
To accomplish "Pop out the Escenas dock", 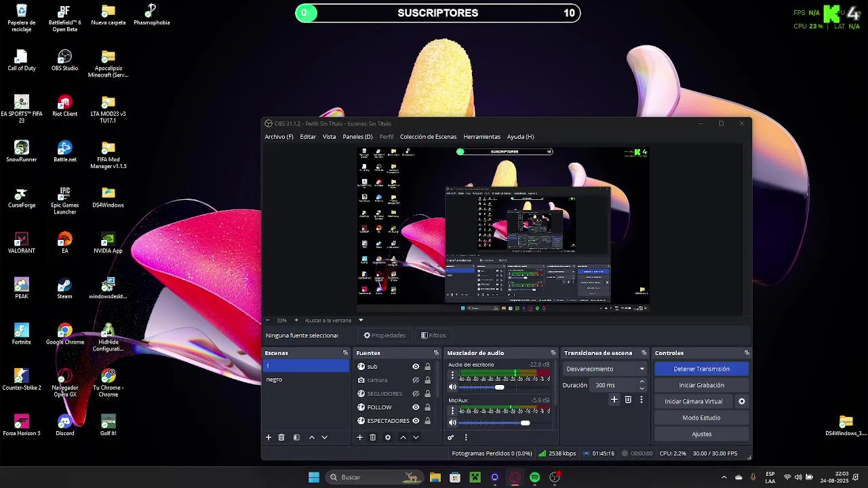I will coord(345,353).
